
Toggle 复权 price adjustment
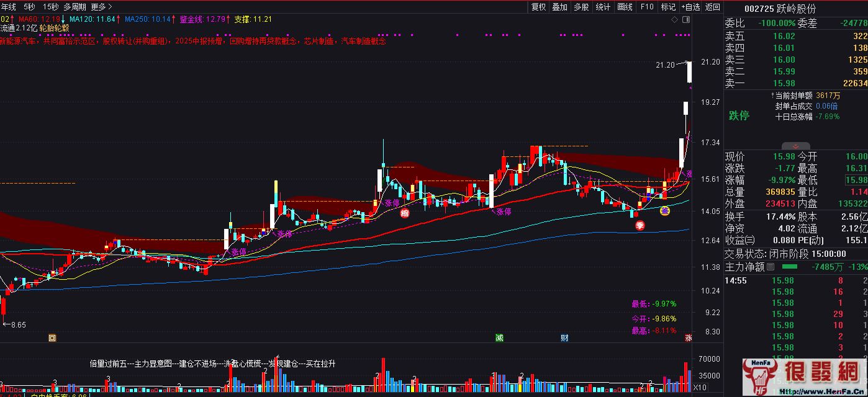(x=538, y=7)
